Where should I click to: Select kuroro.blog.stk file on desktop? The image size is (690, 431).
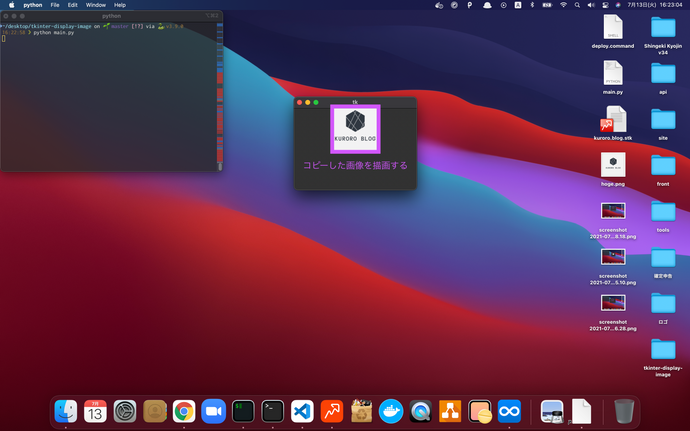(613, 123)
